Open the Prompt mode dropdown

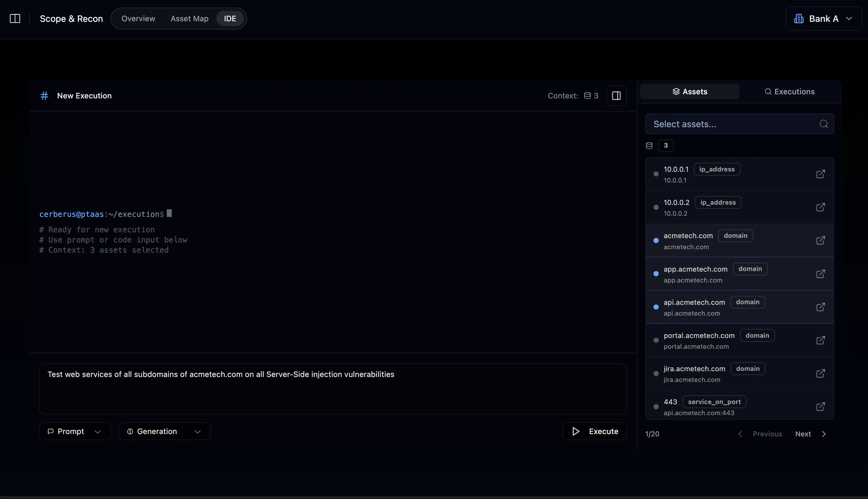75,431
